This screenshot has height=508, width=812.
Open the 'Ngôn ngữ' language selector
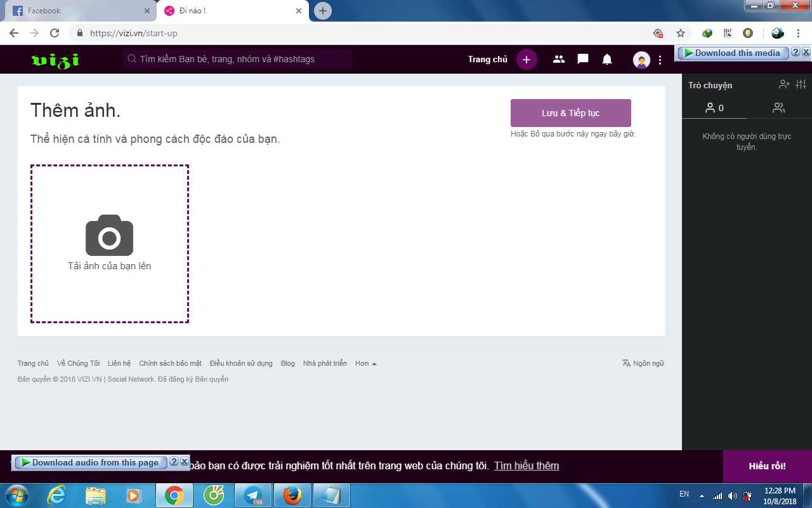643,363
